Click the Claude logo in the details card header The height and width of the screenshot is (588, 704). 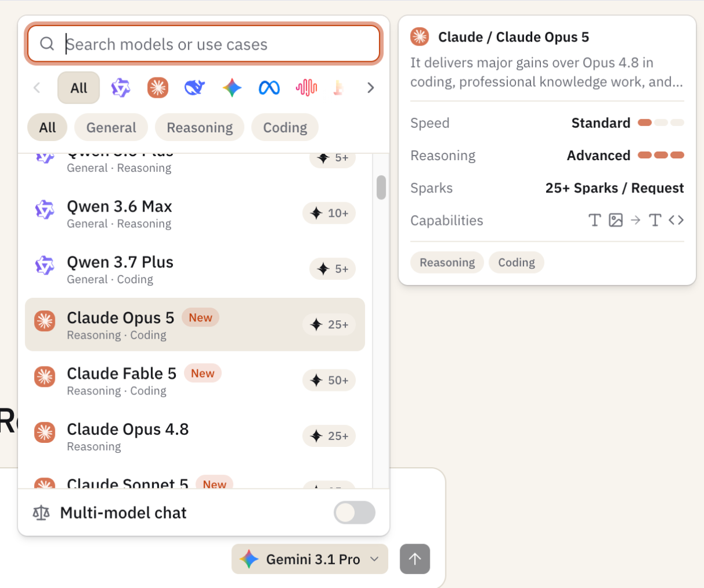pyautogui.click(x=419, y=37)
